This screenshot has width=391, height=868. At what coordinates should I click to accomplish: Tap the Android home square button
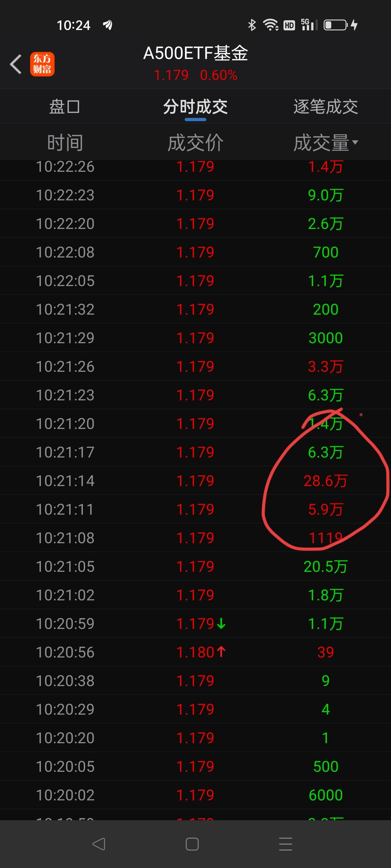click(192, 844)
